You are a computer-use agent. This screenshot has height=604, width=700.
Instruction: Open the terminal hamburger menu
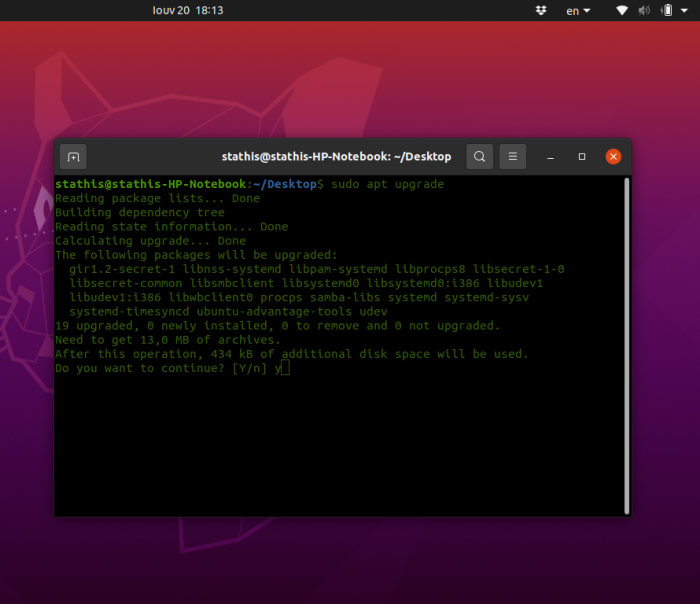click(512, 157)
